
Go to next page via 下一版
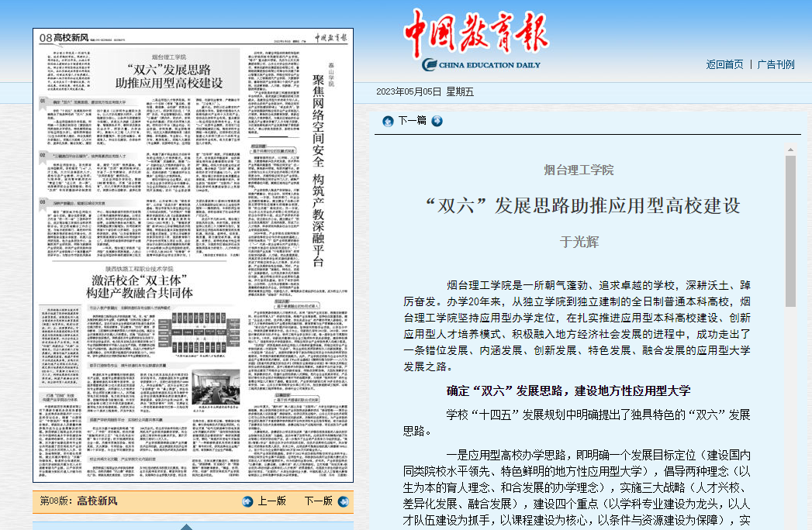coord(318,501)
